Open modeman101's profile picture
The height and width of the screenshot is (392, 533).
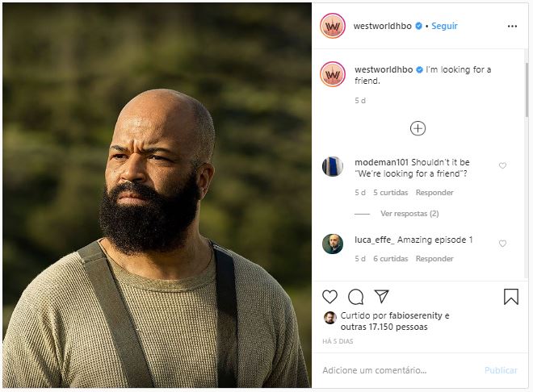coord(333,167)
